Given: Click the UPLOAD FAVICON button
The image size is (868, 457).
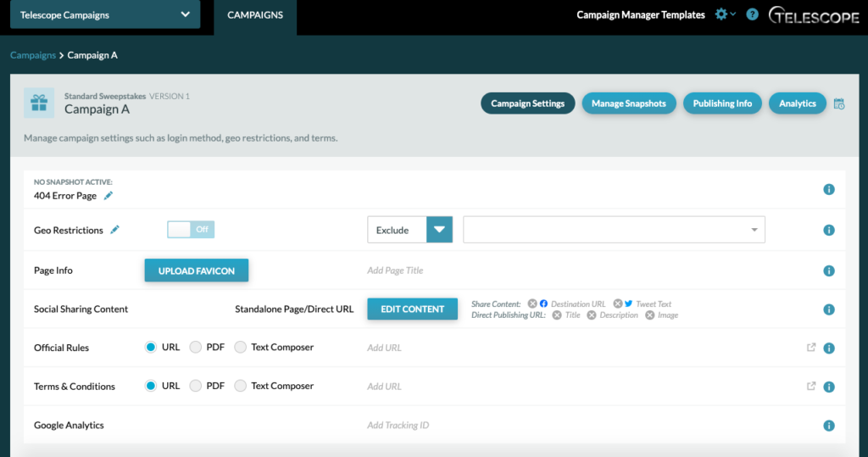Looking at the screenshot, I should [197, 270].
